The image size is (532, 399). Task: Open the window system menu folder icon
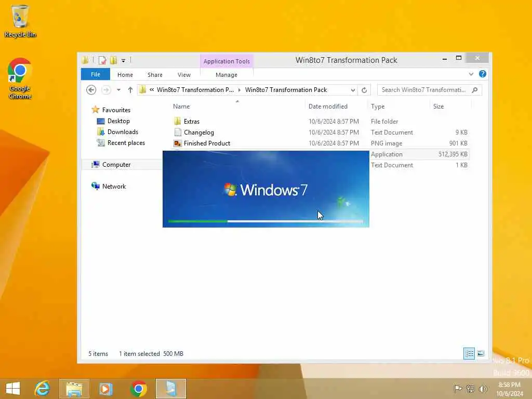(x=85, y=60)
